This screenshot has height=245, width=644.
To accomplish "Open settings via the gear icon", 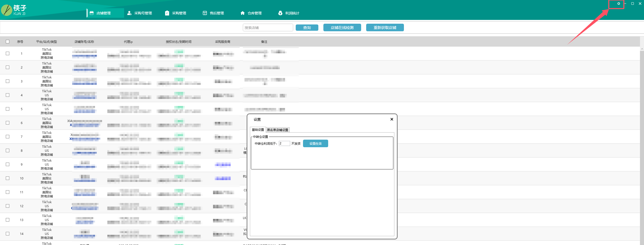I will pos(618,4).
